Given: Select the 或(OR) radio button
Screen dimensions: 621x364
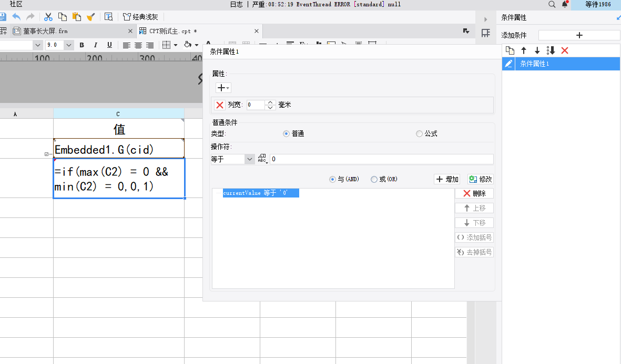Looking at the screenshot, I should 374,179.
